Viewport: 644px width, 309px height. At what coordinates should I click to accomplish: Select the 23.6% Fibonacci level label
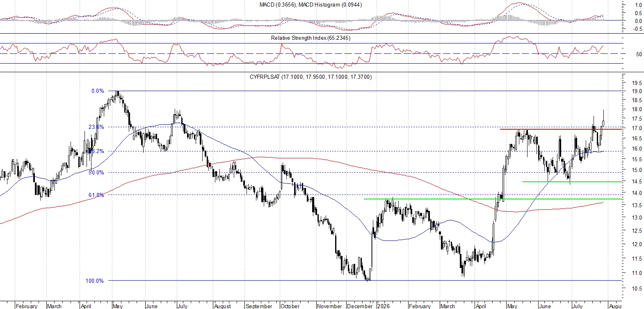(x=96, y=127)
